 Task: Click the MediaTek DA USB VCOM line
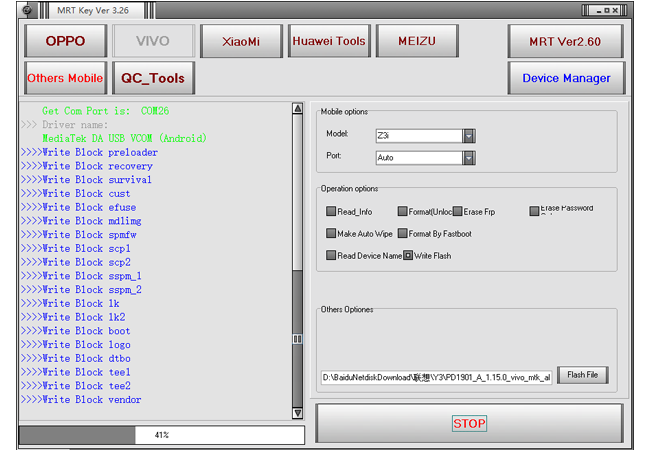point(124,138)
